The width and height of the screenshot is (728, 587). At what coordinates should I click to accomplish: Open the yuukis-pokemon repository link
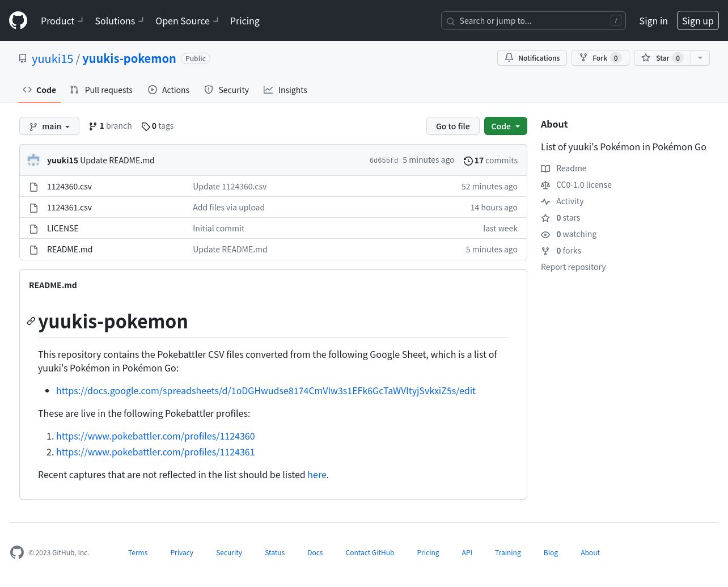point(129,58)
